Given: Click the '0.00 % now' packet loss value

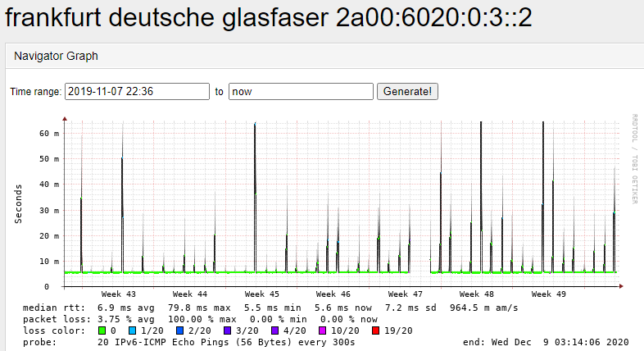Looking at the screenshot, I should click(x=349, y=319).
